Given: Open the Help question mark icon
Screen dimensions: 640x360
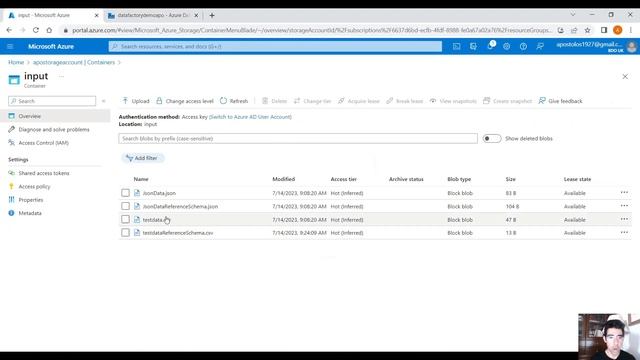Looking at the screenshot, I should (523, 47).
